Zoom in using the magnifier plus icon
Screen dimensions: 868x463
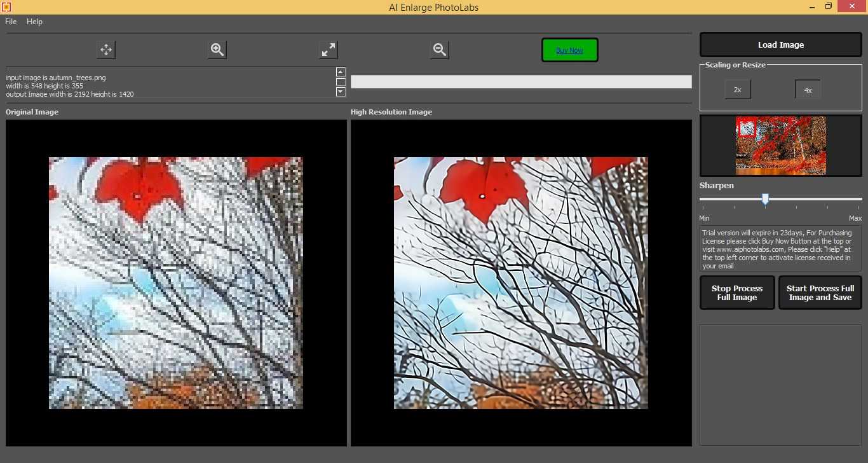(x=217, y=50)
